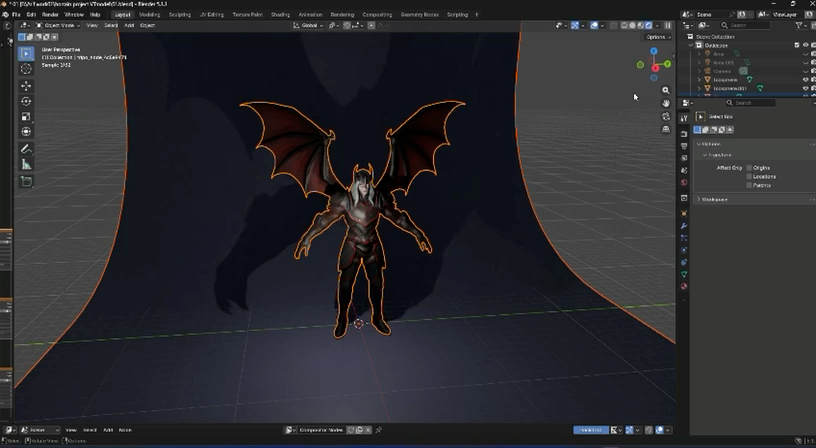The width and height of the screenshot is (816, 448).
Task: Open the viewport header View menu
Action: click(92, 25)
